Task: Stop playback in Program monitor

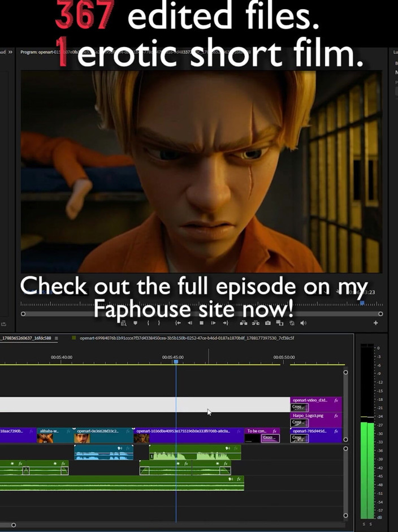Action: click(x=202, y=323)
